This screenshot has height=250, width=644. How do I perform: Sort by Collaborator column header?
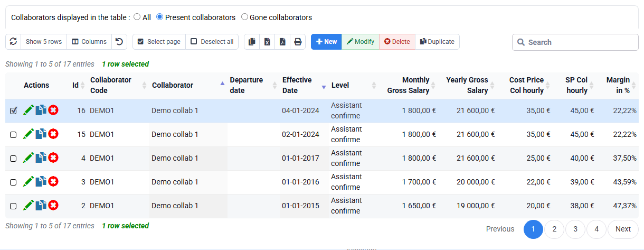[x=188, y=85]
